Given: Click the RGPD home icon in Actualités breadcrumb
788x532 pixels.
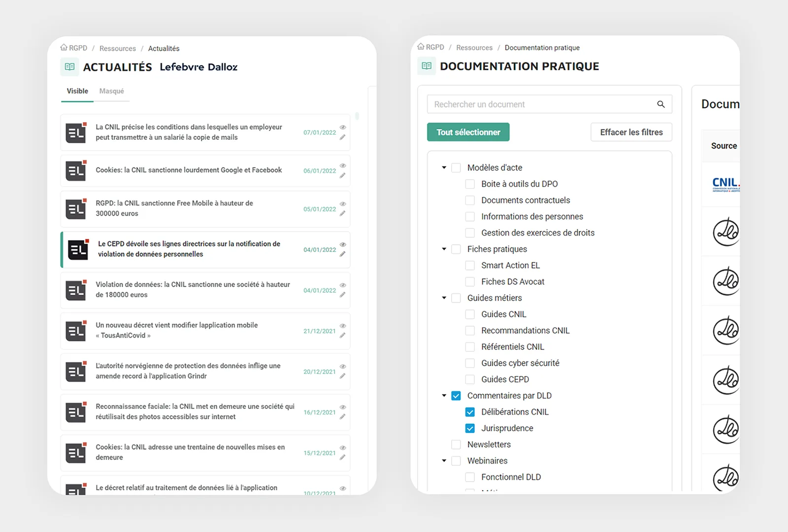Looking at the screenshot, I should 64,48.
